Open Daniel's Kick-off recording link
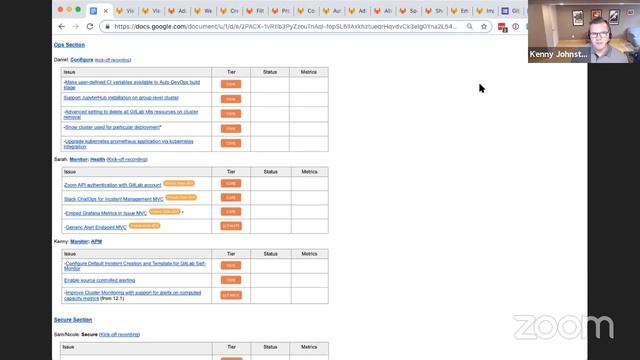Viewport: 640px width, 360px height. (x=113, y=60)
